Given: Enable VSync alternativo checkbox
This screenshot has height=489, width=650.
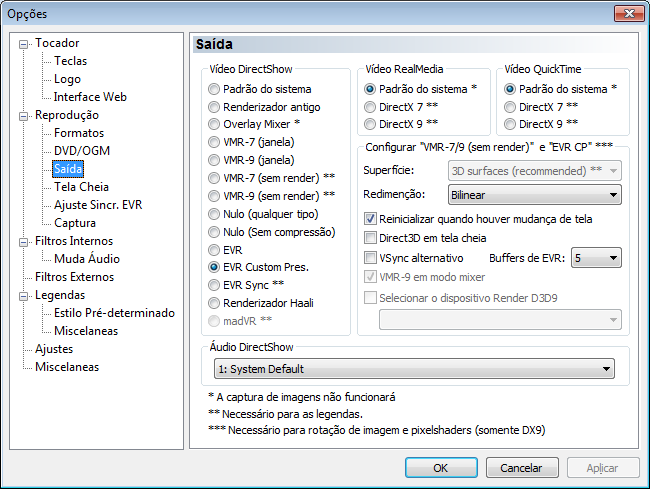Looking at the screenshot, I should point(370,257).
